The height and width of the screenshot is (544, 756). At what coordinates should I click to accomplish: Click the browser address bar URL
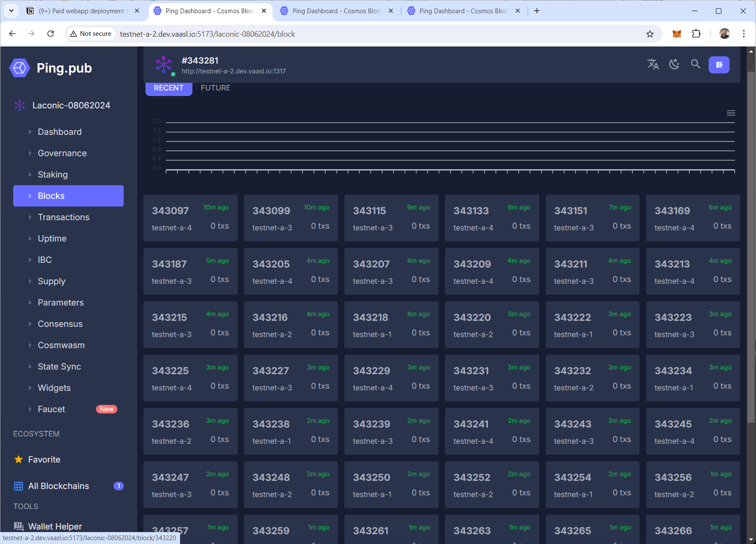tap(207, 34)
